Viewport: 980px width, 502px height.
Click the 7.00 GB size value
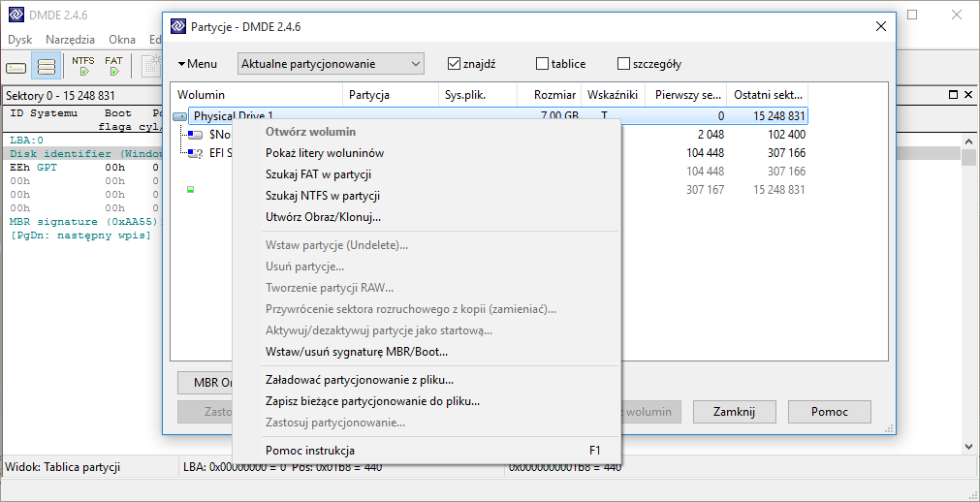(x=558, y=116)
